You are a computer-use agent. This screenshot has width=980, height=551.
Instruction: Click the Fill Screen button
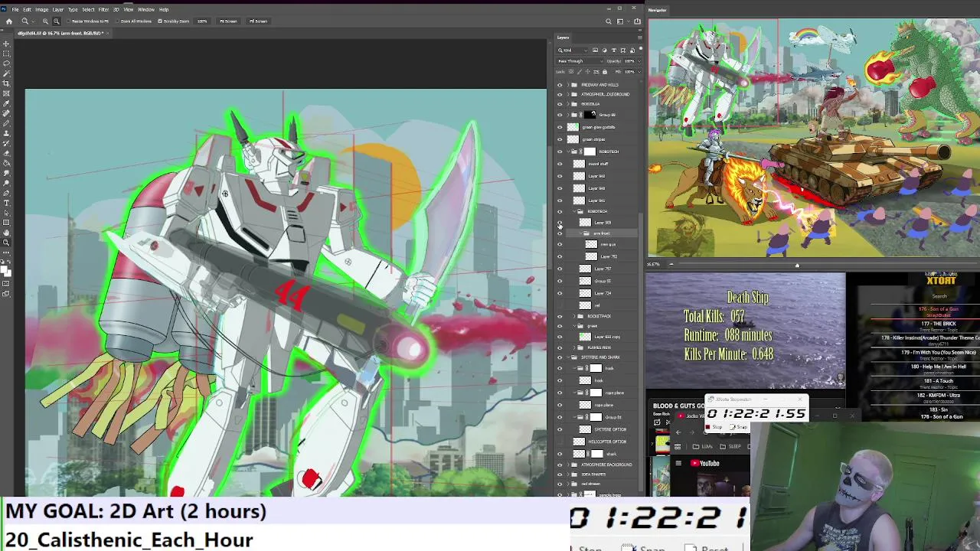(258, 21)
